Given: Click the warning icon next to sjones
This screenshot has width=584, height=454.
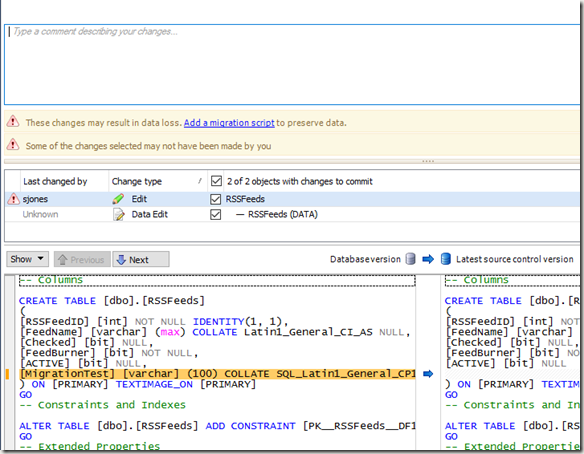Looking at the screenshot, I should tap(14, 199).
